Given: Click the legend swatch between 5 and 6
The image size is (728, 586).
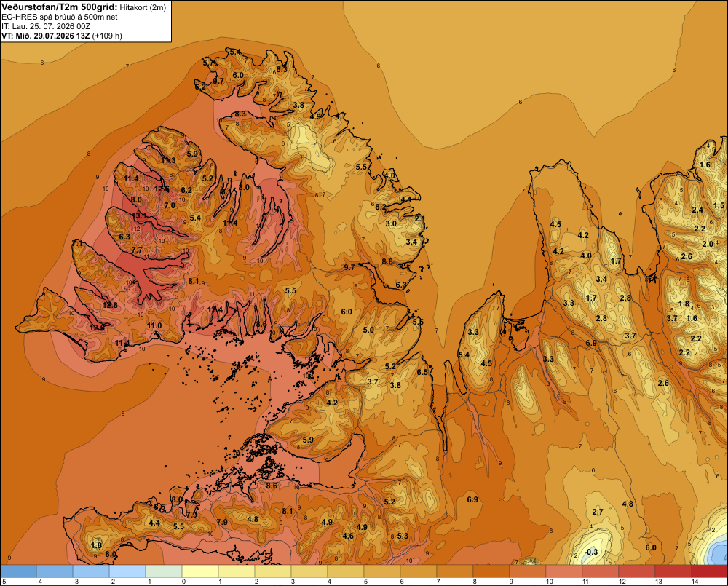Looking at the screenshot, I should click(382, 571).
